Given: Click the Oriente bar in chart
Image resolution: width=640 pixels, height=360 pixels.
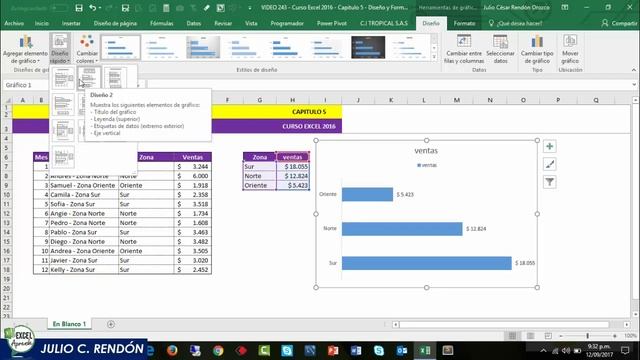Looking at the screenshot, I should click(x=367, y=194).
